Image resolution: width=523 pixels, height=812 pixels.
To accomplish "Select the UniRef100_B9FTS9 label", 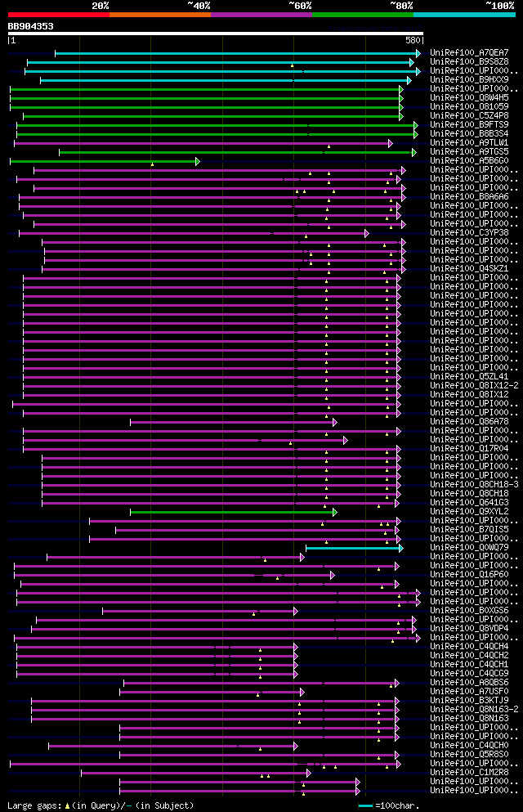I will (469, 125).
